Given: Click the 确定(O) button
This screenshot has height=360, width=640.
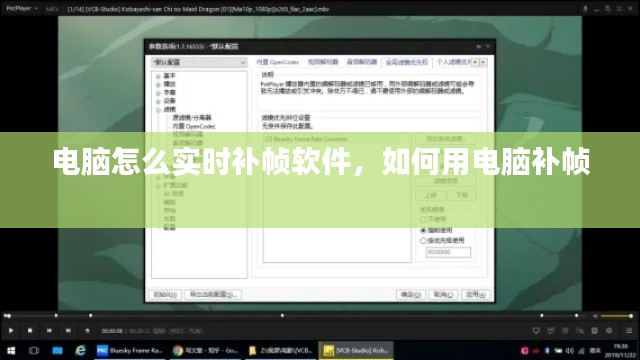Looking at the screenshot, I should (411, 294).
